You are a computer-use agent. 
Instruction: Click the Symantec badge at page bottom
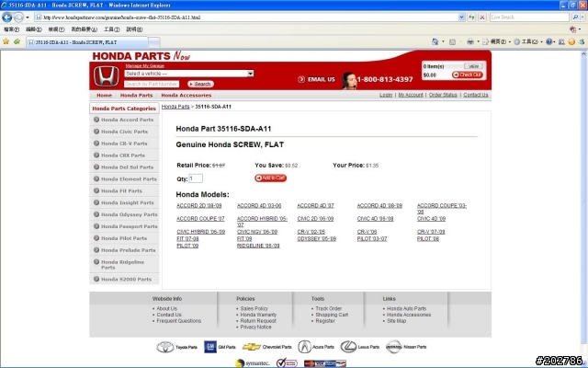pos(252,363)
